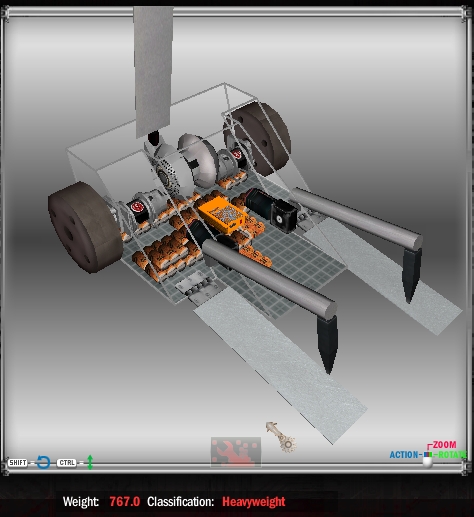
Task: Select the black spike on the nearer arm
Action: click(x=328, y=343)
